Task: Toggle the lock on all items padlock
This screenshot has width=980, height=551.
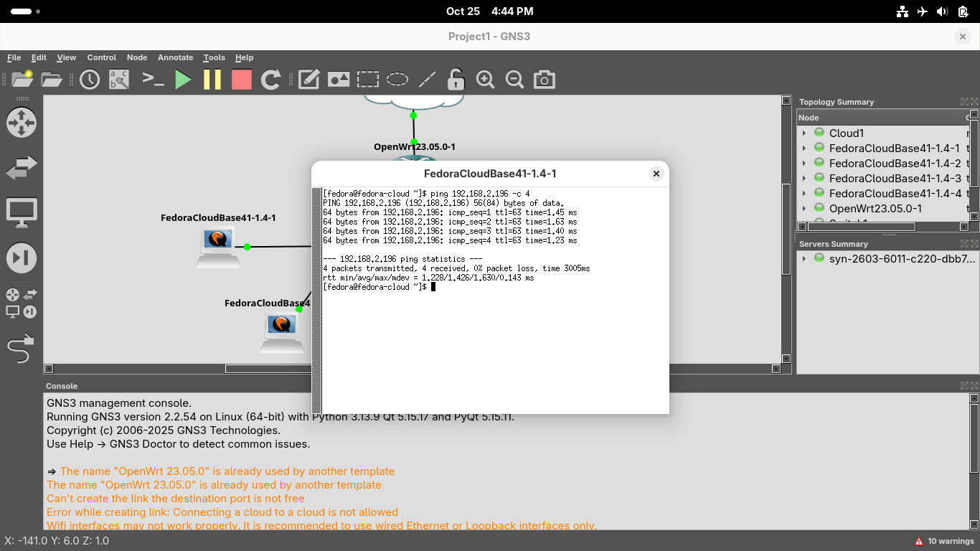Action: (x=456, y=80)
